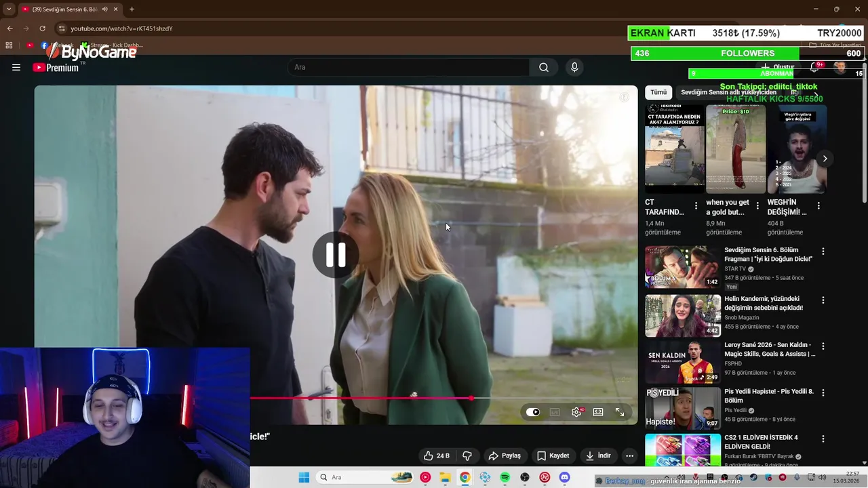Open options for 'CT TARAFIND...' Short
This screenshot has height=488, width=868.
[696, 205]
